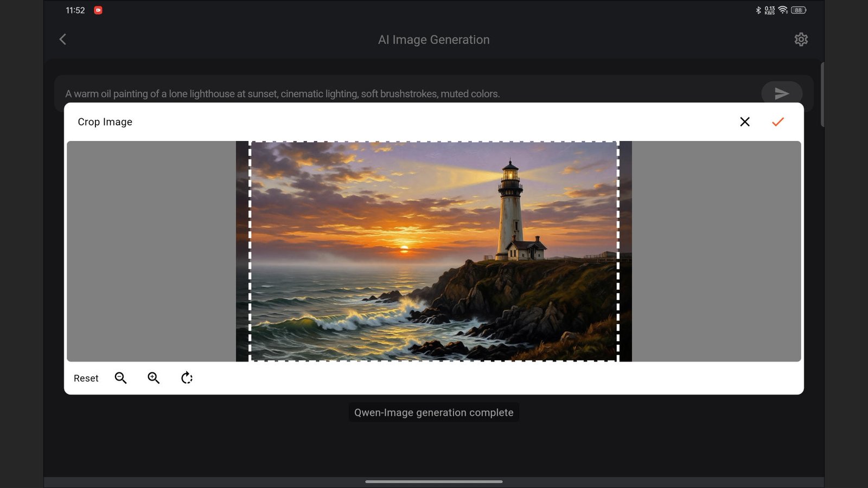Image resolution: width=868 pixels, height=488 pixels.
Task: Click the lighthouse prompt text field
Action: point(380,94)
